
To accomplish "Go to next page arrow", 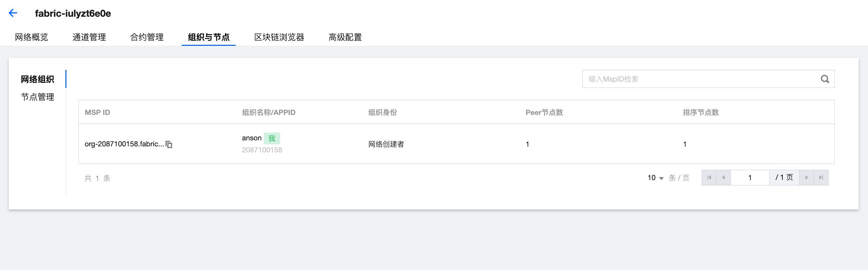I will coord(806,178).
